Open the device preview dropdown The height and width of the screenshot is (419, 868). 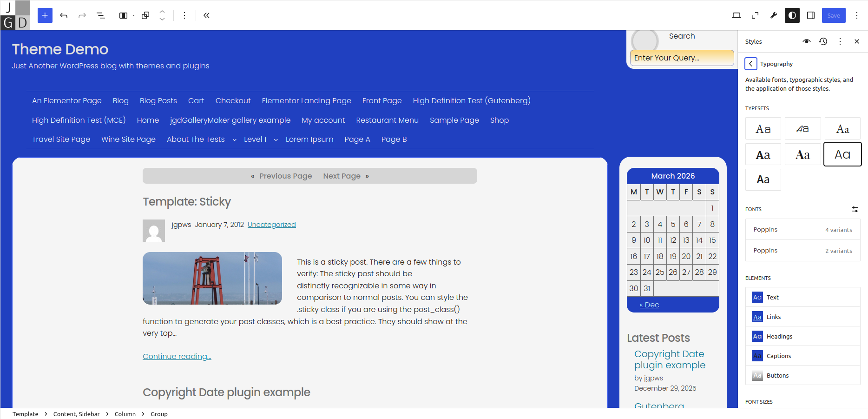(x=736, y=15)
